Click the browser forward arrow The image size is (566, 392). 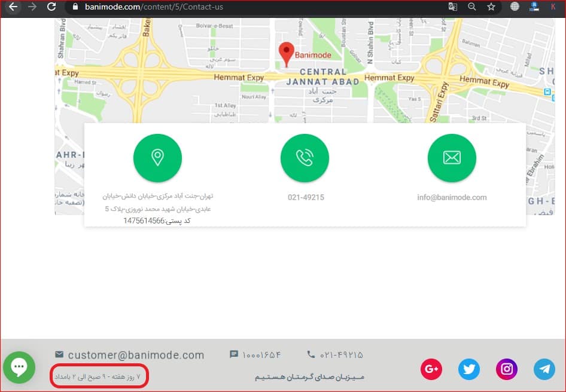[32, 7]
